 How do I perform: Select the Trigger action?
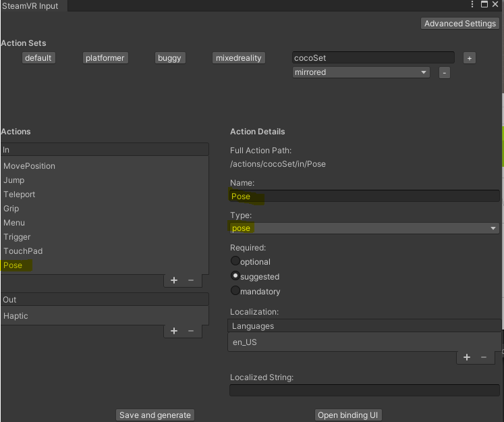(x=105, y=237)
